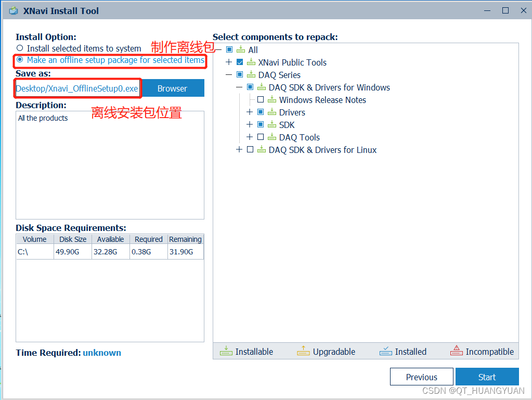Click the green Installable legend icon

[226, 351]
